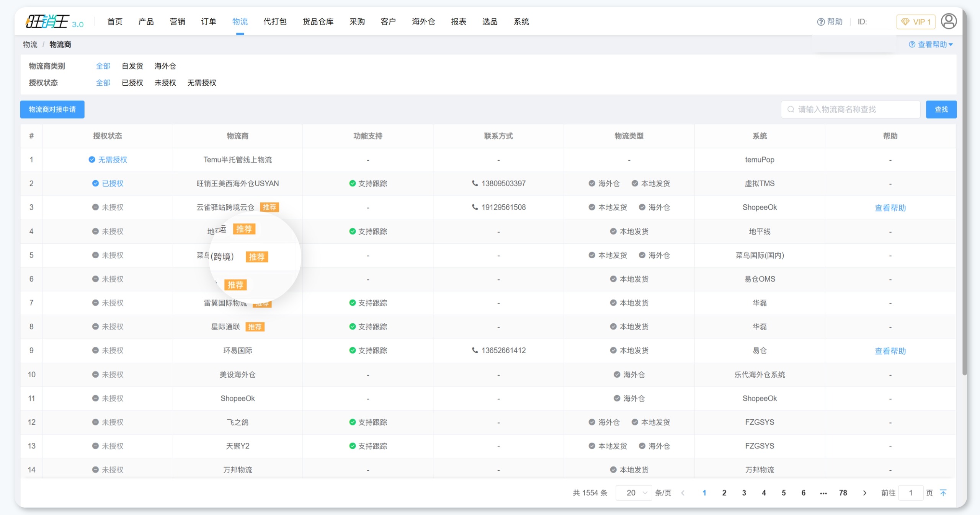This screenshot has height=515, width=980.
Task: Click the pagination ellipsis more pages
Action: (x=823, y=493)
